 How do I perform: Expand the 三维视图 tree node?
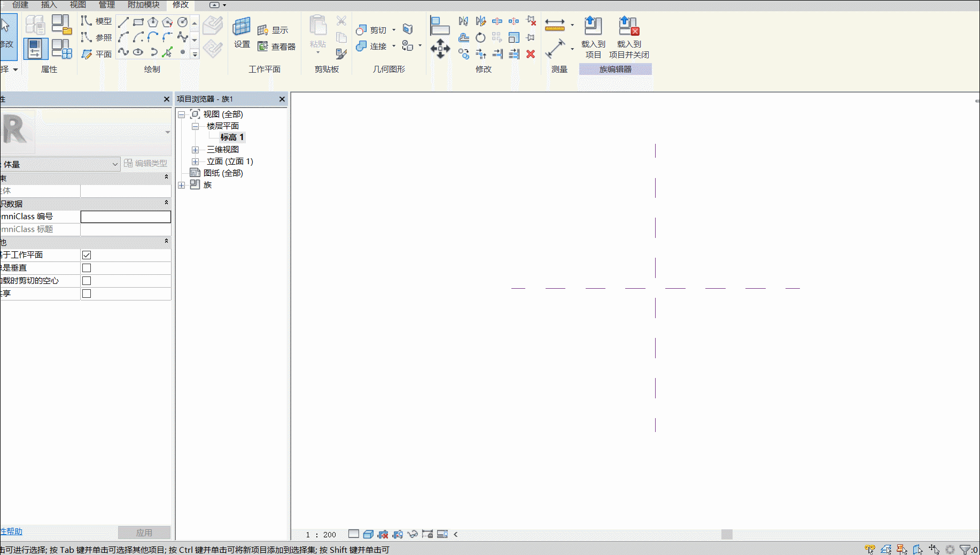(196, 150)
